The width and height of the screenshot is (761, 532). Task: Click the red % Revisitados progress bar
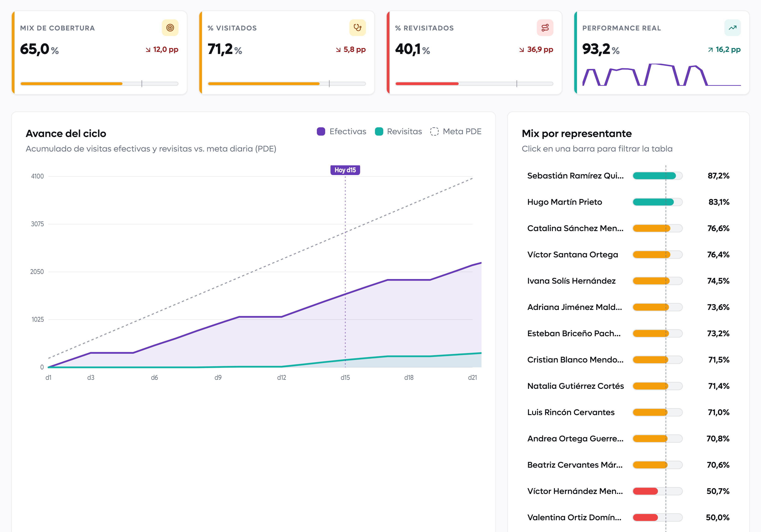[x=474, y=84]
